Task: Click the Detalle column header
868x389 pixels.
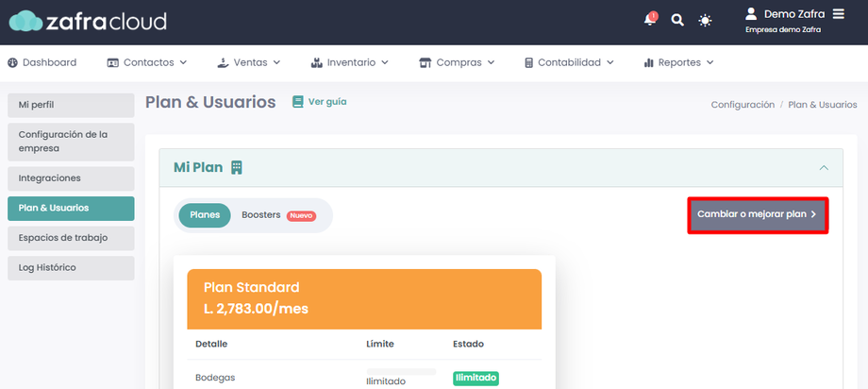Action: coord(211,344)
